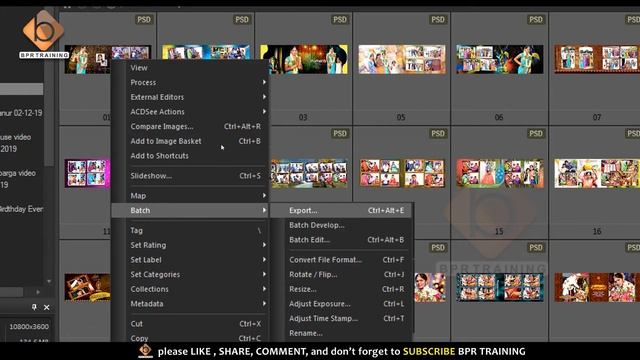Close the bottom-left panel with X icon
The width and height of the screenshot is (640, 360).
click(47, 307)
